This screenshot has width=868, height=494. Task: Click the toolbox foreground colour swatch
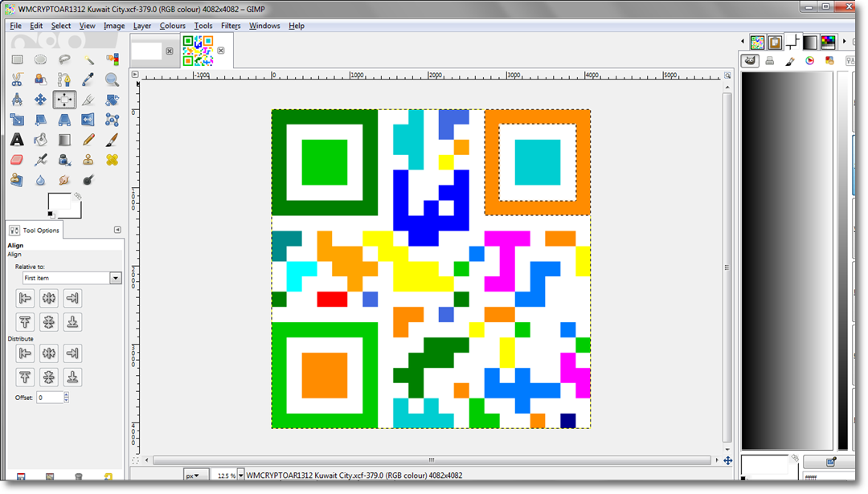coord(58,202)
